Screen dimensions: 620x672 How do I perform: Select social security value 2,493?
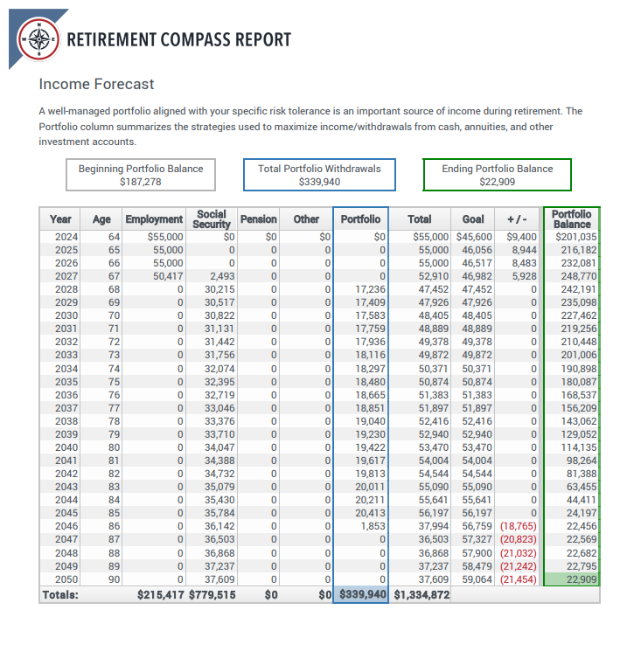click(222, 276)
